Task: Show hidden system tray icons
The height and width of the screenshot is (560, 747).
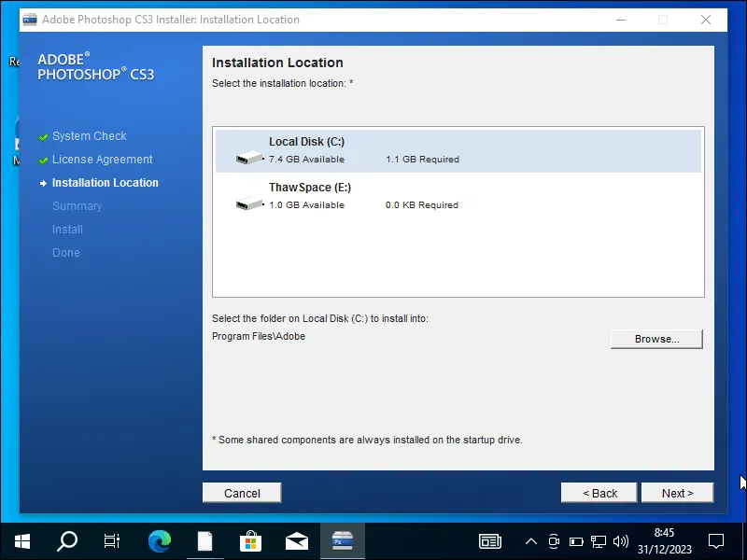Action: click(x=531, y=540)
